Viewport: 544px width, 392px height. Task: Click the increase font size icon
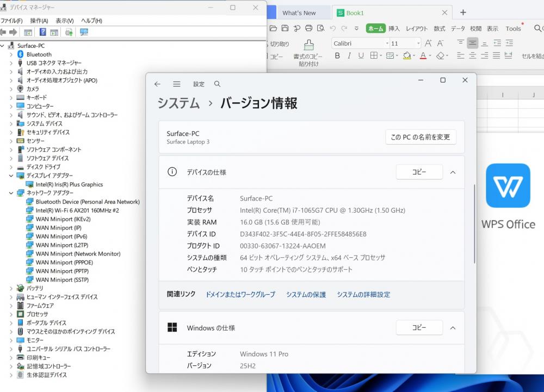[428, 43]
